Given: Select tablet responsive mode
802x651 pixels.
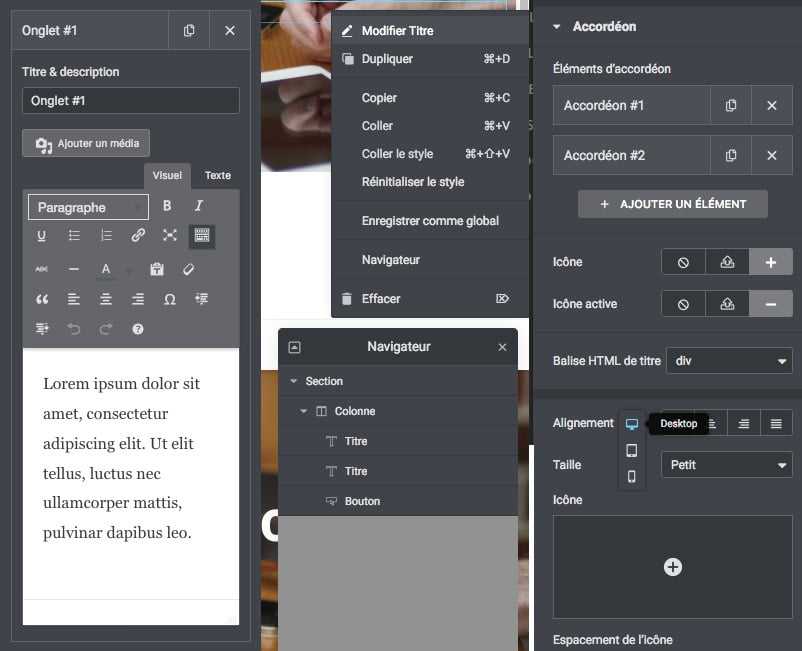Looking at the screenshot, I should pyautogui.click(x=632, y=451).
